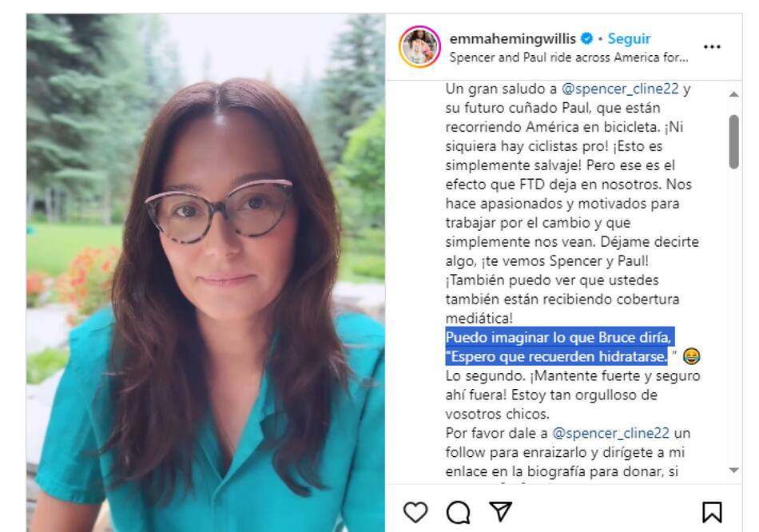Click the laughing emoji in the caption
The height and width of the screenshot is (532, 759).
point(691,357)
